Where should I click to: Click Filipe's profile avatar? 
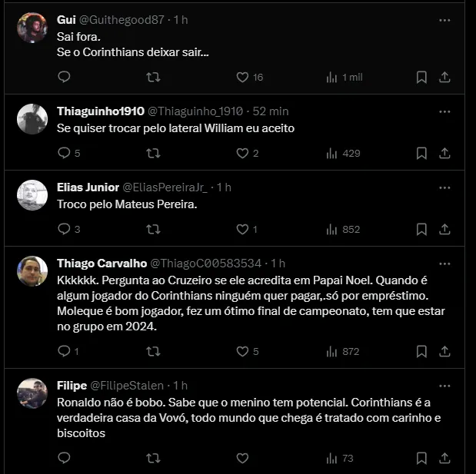point(32,393)
